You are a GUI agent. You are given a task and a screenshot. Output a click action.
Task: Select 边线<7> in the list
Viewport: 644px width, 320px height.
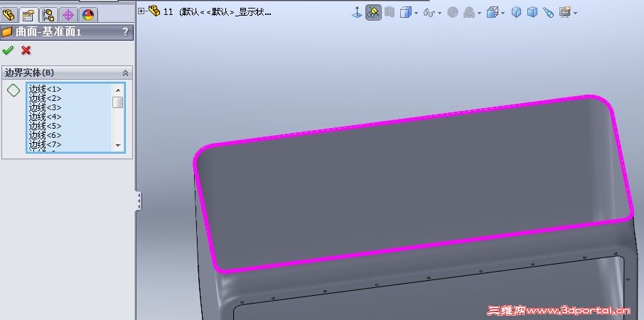pyautogui.click(x=45, y=144)
